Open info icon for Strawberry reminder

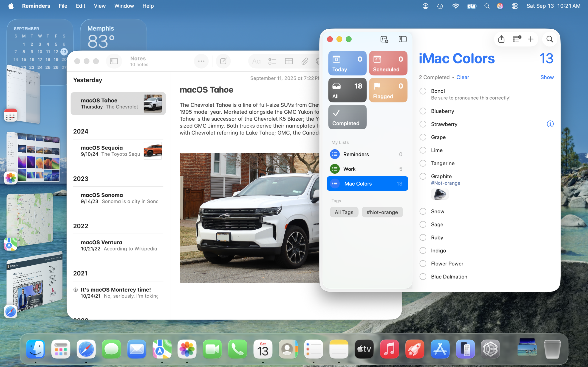point(550,124)
